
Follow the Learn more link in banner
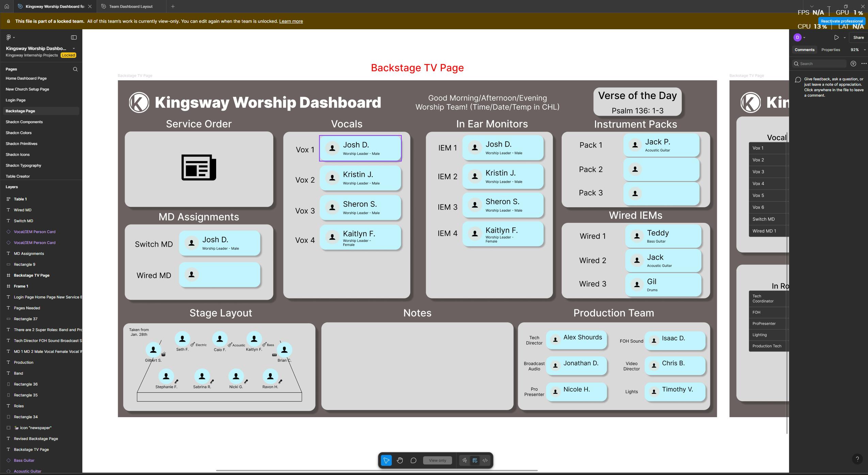click(291, 21)
